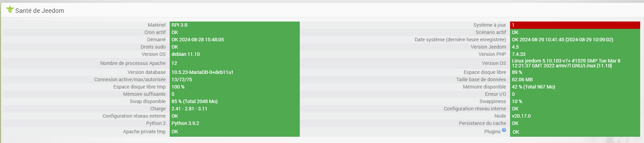Select the Version PHP value 7.4.33

[518, 54]
